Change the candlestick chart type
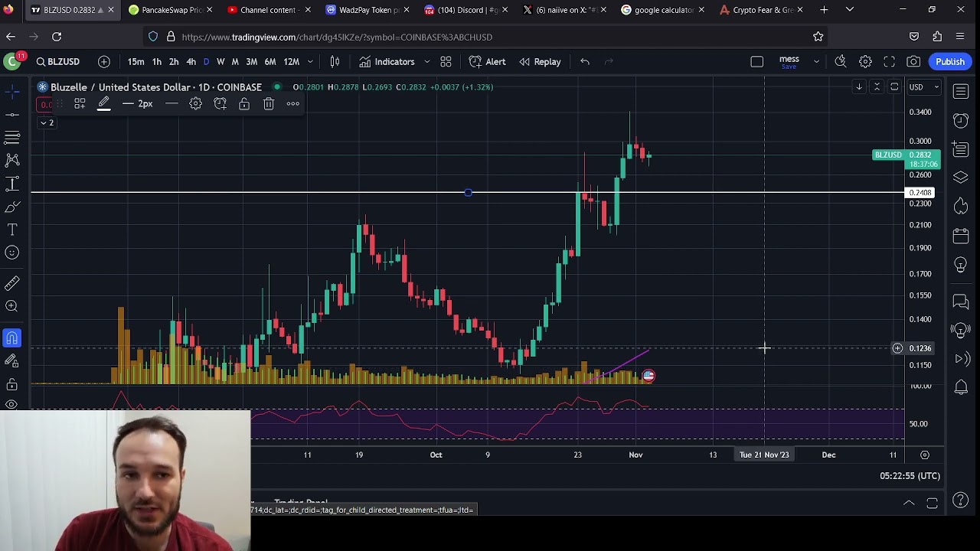Screen dimensions: 980x551 point(335,61)
